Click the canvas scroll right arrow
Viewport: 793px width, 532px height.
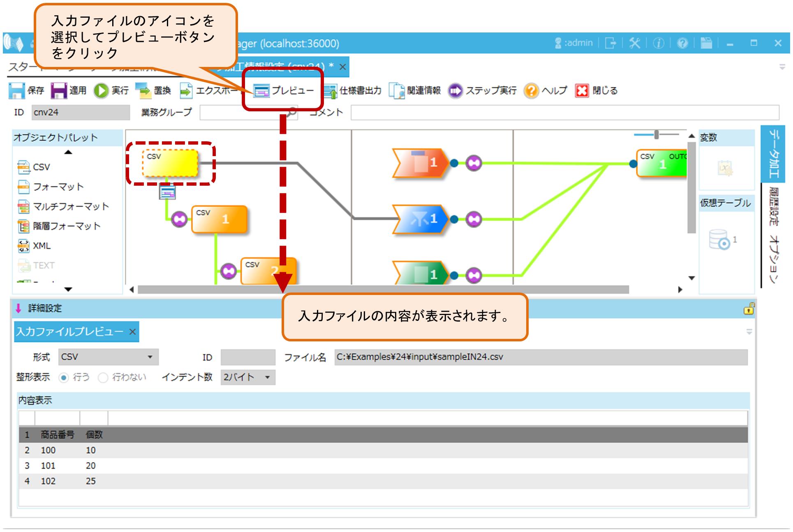coord(680,290)
